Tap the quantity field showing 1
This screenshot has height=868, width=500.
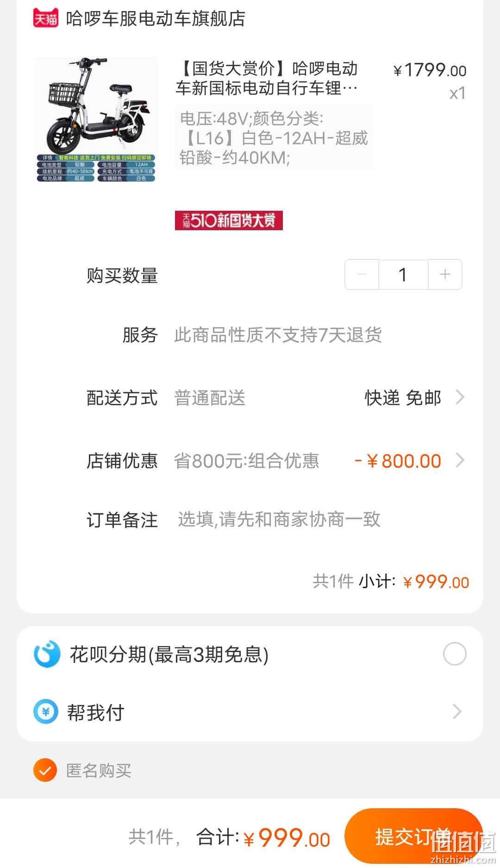tap(403, 275)
